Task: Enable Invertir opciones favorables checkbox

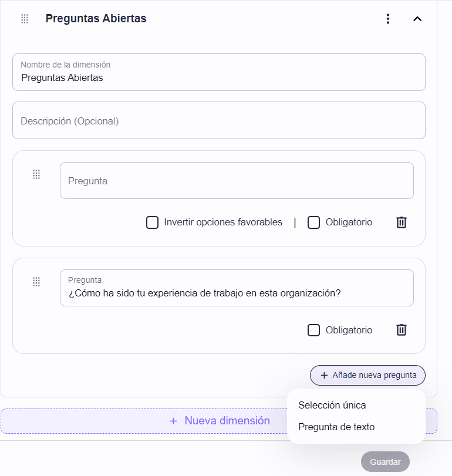Action: pos(153,222)
